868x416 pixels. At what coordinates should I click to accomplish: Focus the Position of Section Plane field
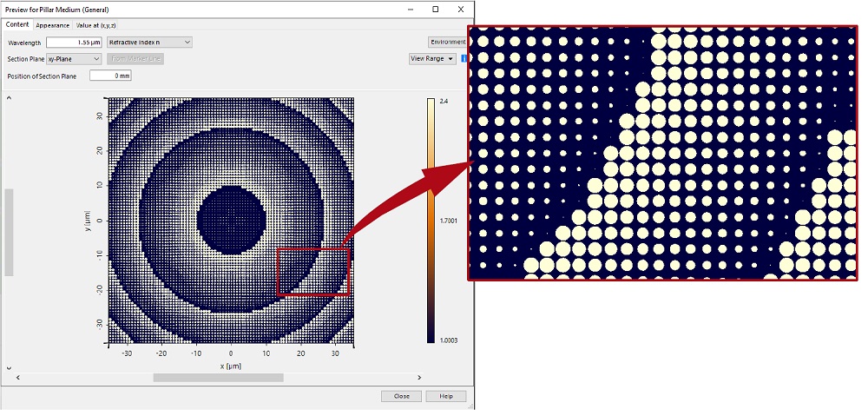click(x=110, y=76)
